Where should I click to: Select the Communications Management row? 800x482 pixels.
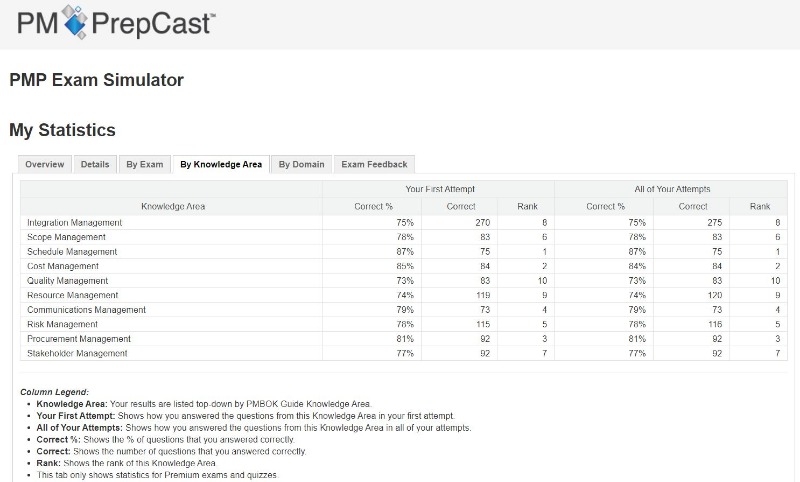click(404, 310)
